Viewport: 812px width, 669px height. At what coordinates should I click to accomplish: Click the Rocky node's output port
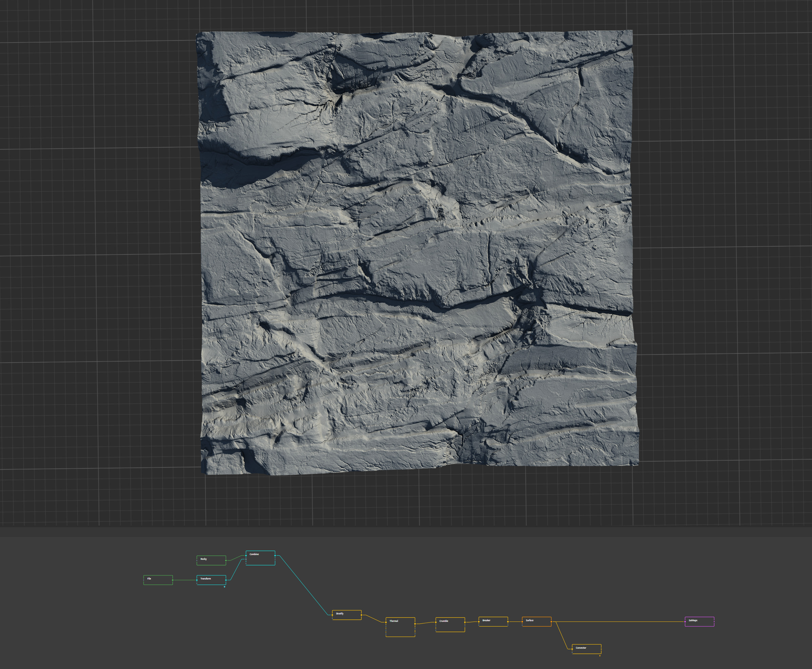pyautogui.click(x=226, y=560)
